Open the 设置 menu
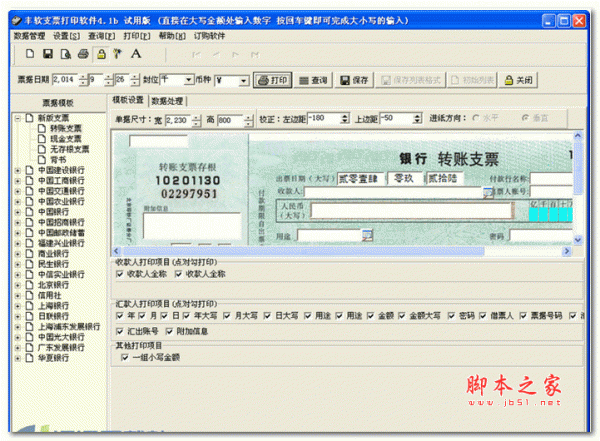600x441 pixels. click(x=67, y=36)
